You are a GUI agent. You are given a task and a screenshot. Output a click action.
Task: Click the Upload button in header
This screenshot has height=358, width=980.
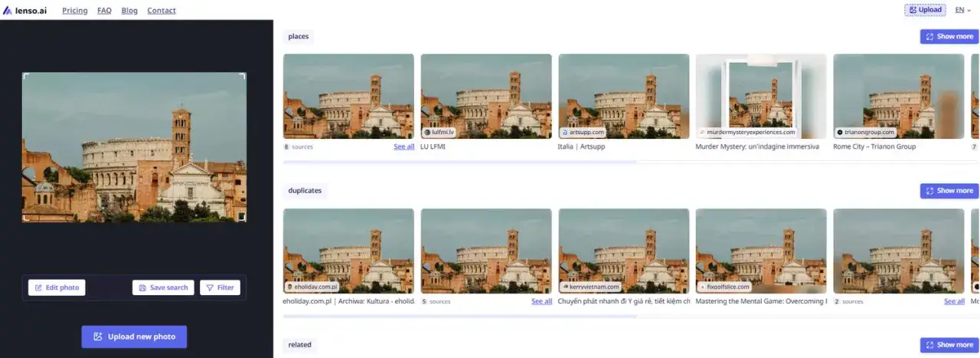925,10
